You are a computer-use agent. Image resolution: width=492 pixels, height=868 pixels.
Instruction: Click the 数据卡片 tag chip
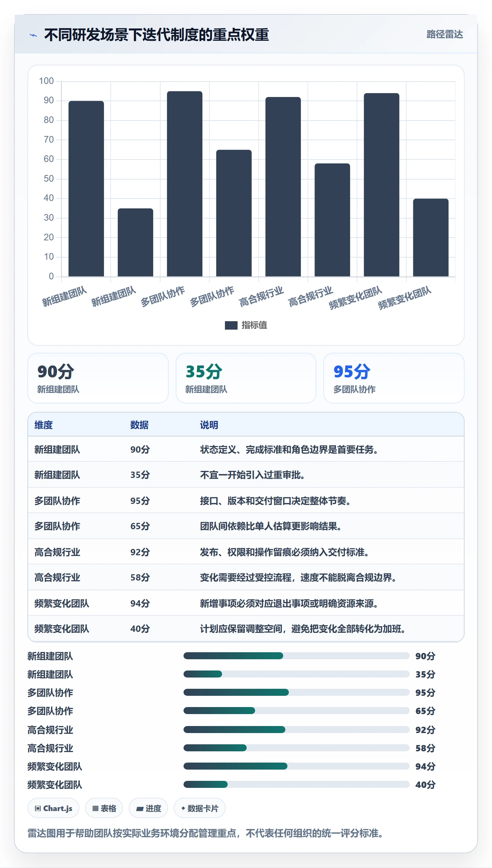(x=200, y=808)
